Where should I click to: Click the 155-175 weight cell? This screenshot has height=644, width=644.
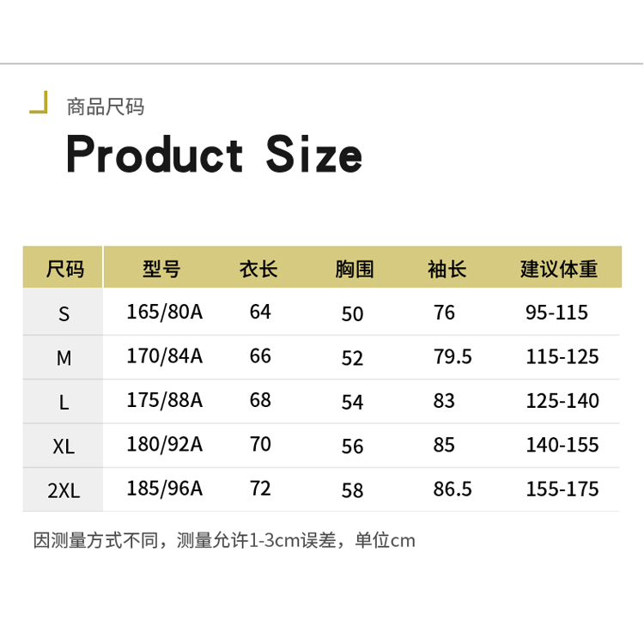pos(562,489)
